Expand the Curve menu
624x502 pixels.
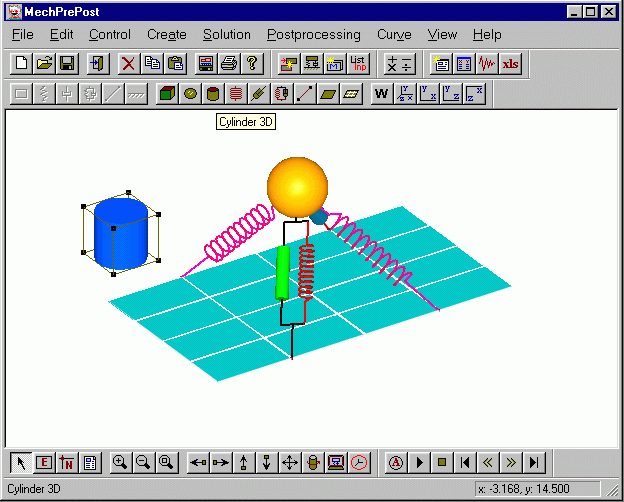tap(394, 34)
